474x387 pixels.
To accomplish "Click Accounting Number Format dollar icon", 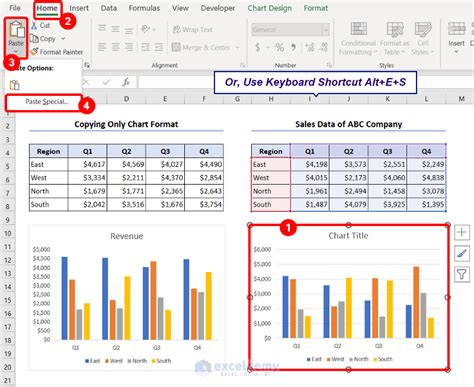I will 258,47.
